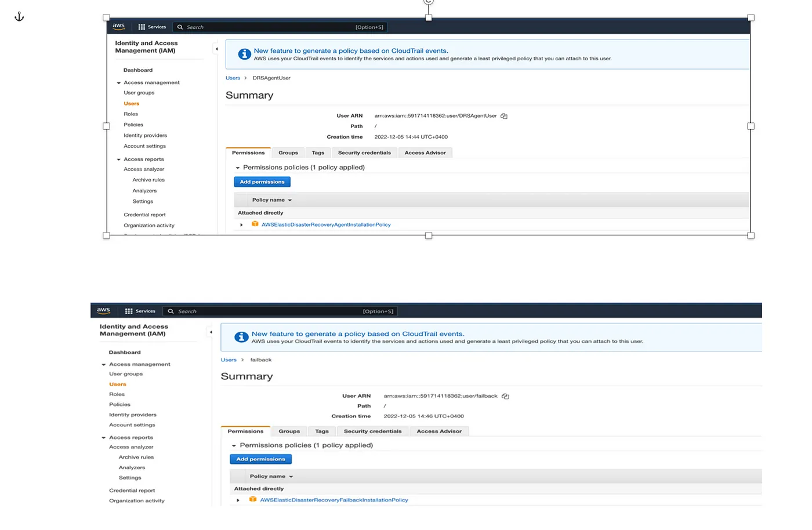The height and width of the screenshot is (530, 812).
Task: Open Account settings in the DRSAgentUser sidebar
Action: pos(144,146)
